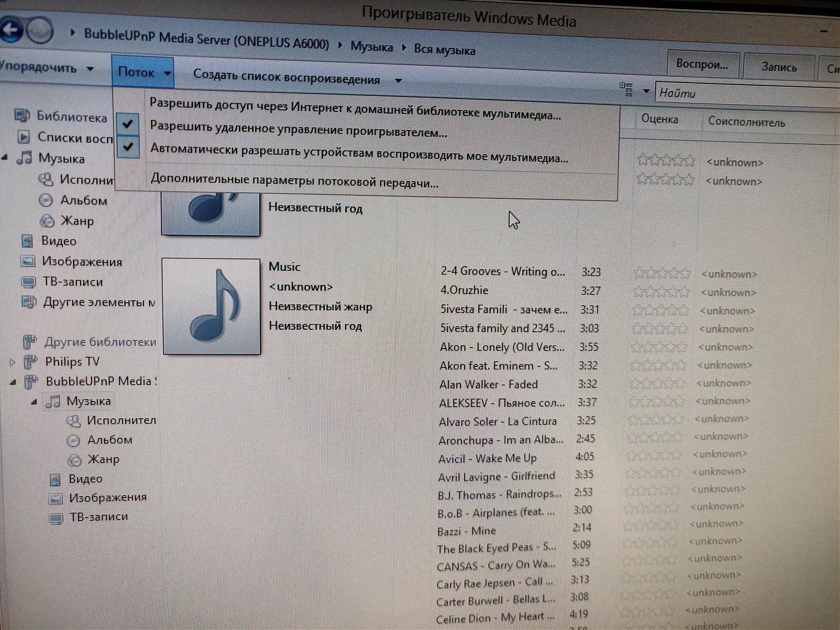The width and height of the screenshot is (840, 630).
Task: Collapse Музыка node under BubbleUPnP server
Action: click(x=35, y=402)
